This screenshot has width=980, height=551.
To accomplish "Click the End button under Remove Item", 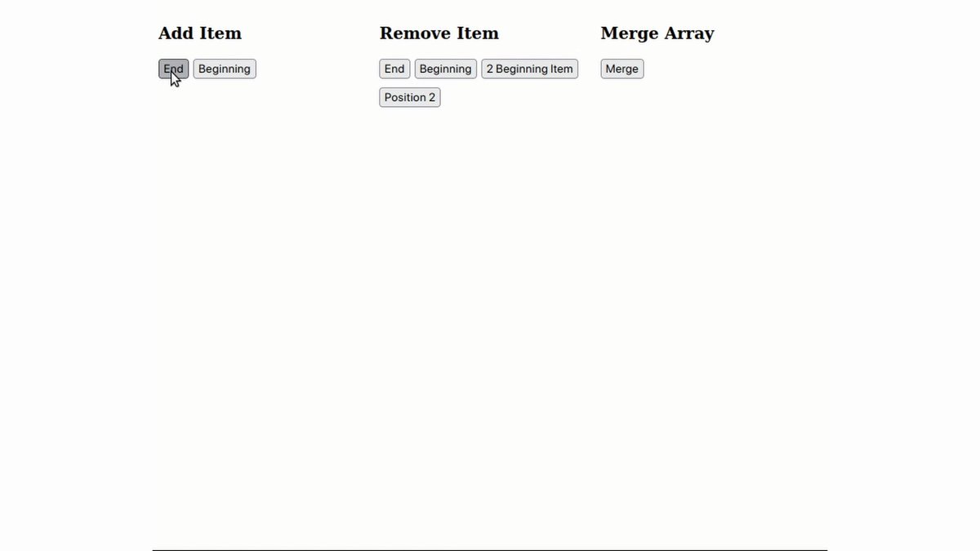I will [x=394, y=69].
